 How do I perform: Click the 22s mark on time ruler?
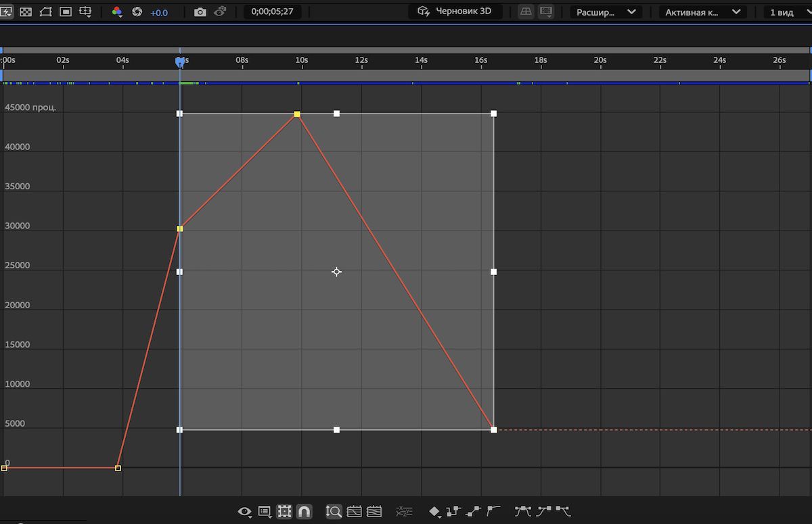tap(660, 60)
